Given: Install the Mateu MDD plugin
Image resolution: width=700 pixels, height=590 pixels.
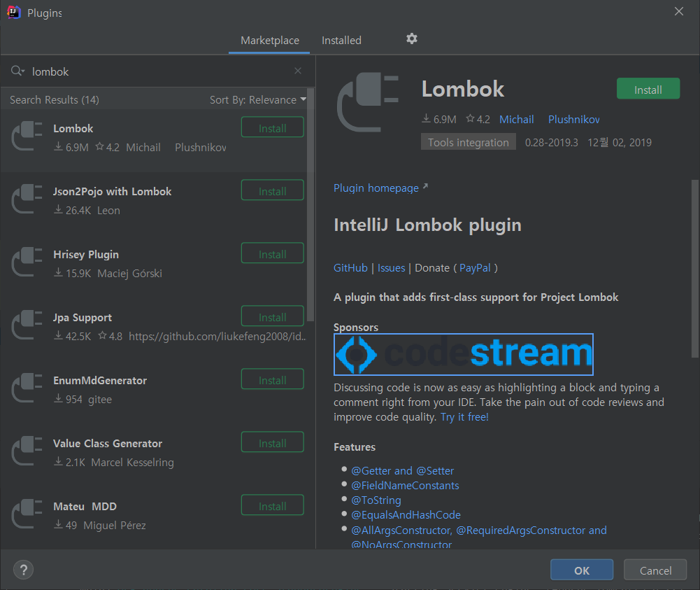Looking at the screenshot, I should click(272, 506).
